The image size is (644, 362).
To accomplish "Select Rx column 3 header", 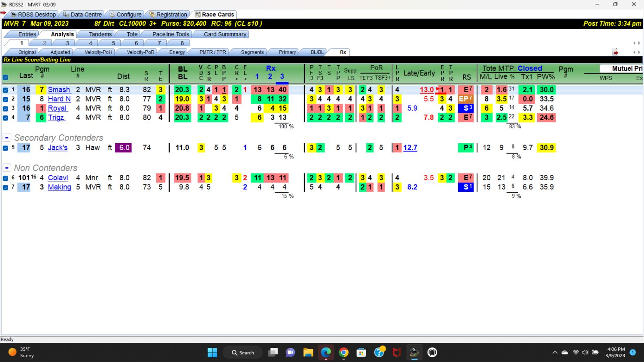I will [x=282, y=76].
